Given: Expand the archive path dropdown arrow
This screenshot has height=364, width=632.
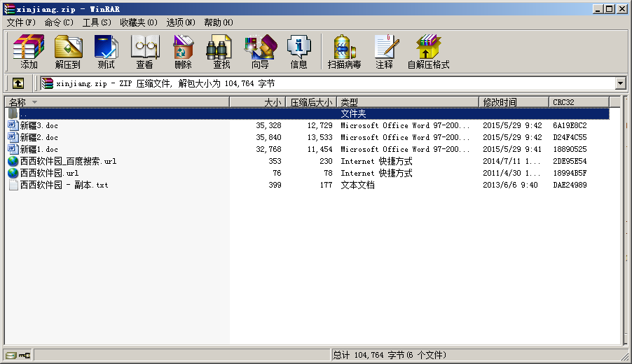Looking at the screenshot, I should coord(620,83).
